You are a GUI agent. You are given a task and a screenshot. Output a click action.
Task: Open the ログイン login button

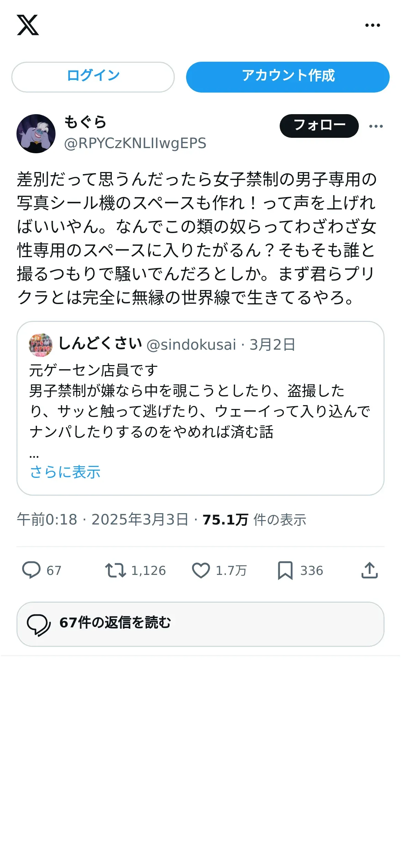click(93, 77)
